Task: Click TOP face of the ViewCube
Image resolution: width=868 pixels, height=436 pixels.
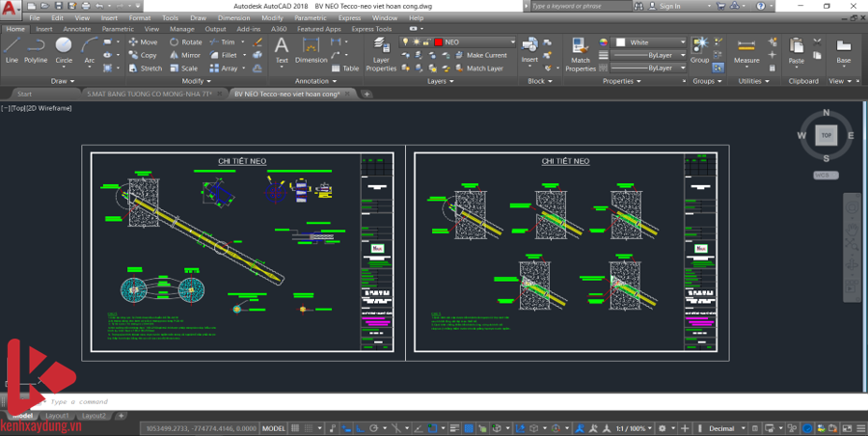Action: [x=826, y=136]
